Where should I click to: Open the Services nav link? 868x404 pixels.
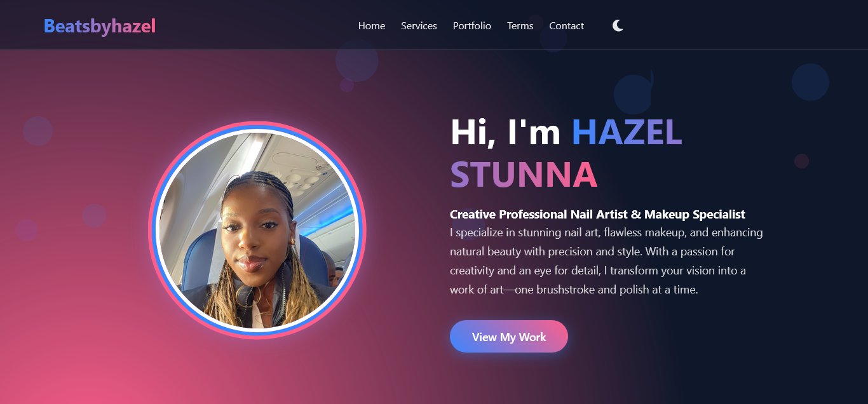[419, 26]
